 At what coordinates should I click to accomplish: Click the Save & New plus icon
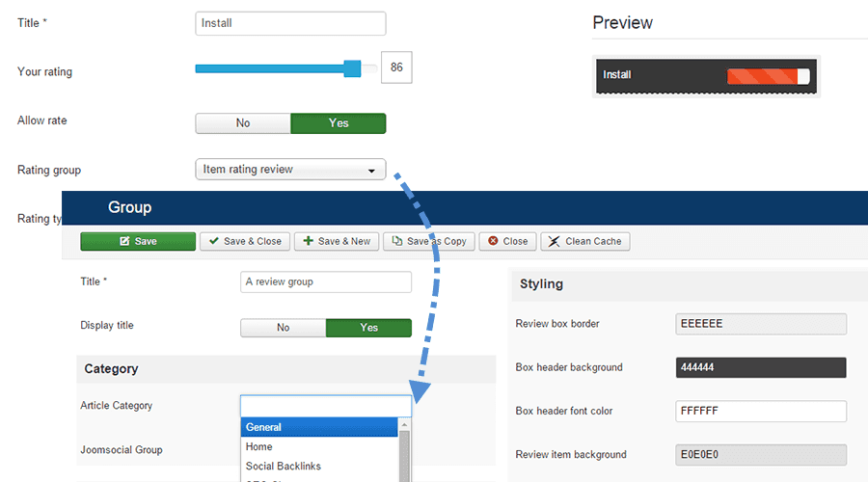pos(308,241)
